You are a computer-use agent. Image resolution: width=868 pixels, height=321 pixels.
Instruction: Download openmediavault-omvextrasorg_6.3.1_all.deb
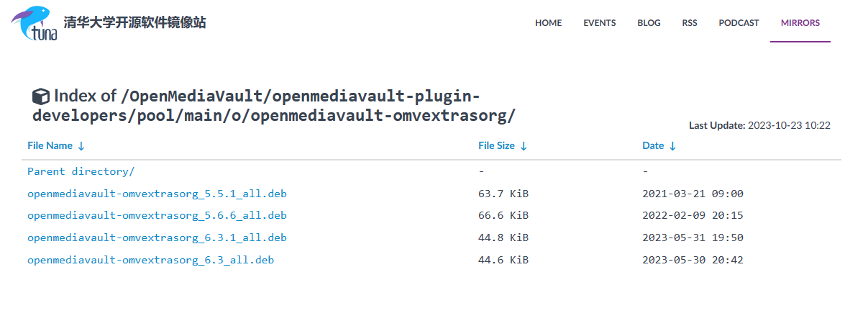(157, 238)
